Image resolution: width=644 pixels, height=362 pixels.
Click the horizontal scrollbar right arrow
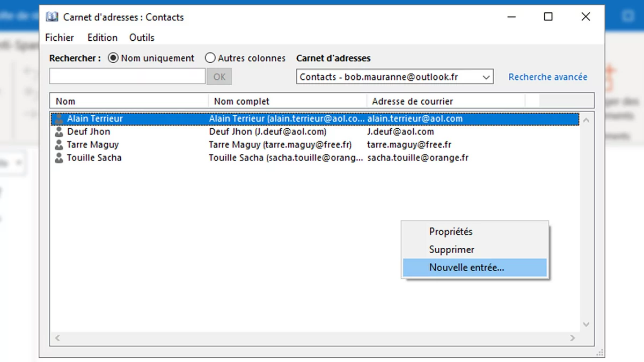click(573, 338)
